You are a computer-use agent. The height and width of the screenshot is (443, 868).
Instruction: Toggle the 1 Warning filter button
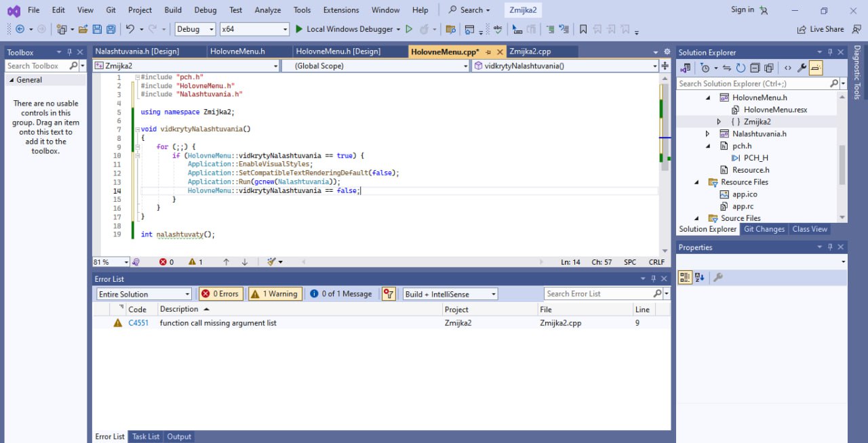tap(275, 294)
